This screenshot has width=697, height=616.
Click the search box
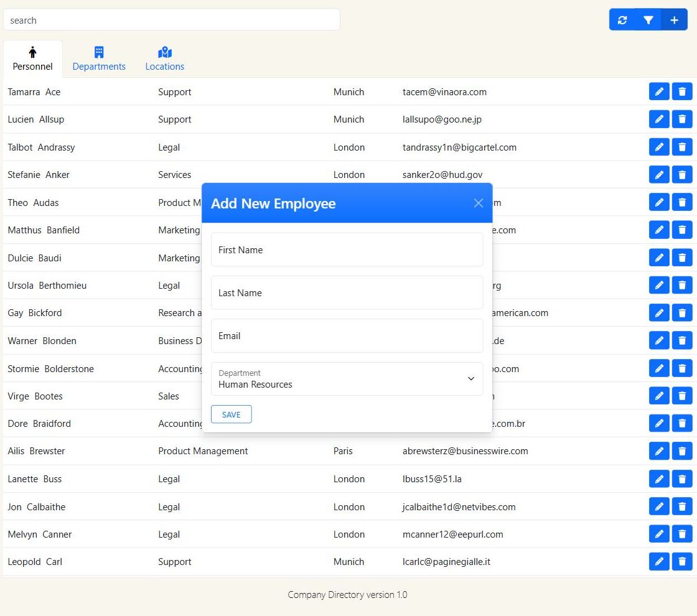pos(172,20)
